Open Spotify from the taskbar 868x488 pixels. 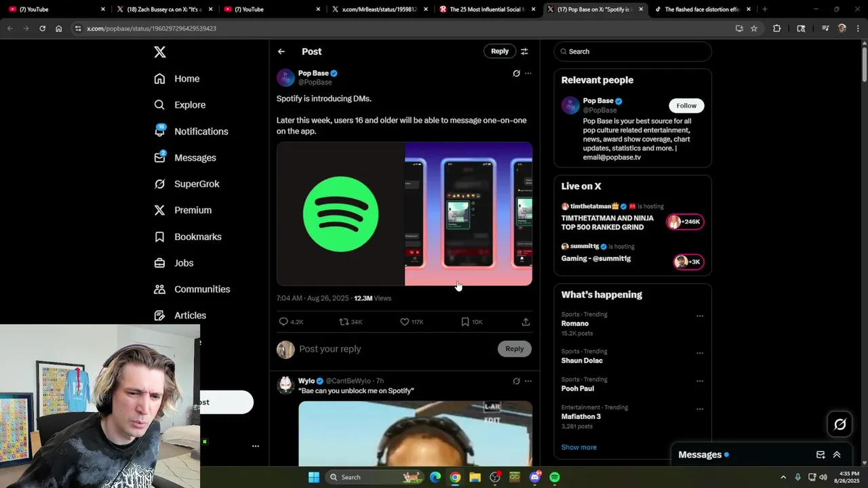(x=555, y=477)
